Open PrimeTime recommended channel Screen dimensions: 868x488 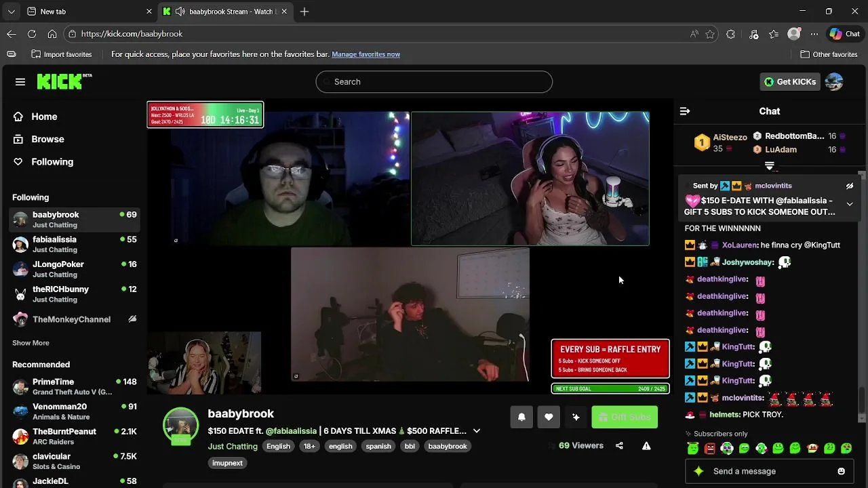pyautogui.click(x=75, y=386)
